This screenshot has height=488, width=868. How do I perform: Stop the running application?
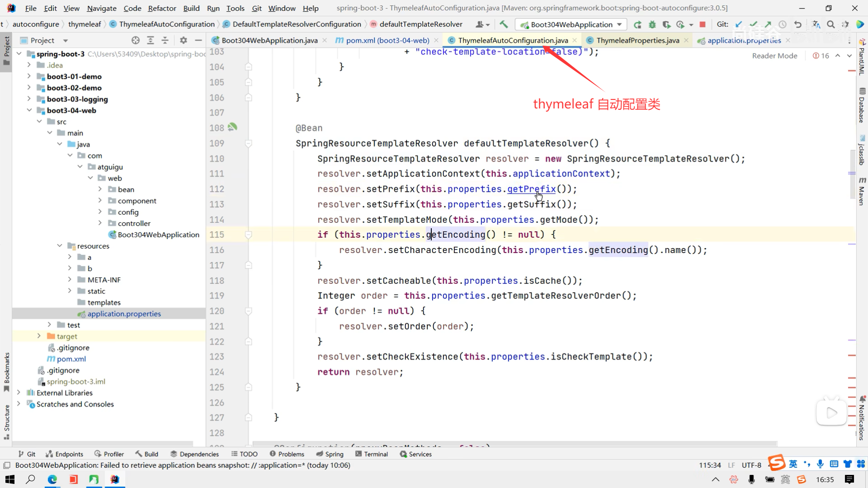703,24
